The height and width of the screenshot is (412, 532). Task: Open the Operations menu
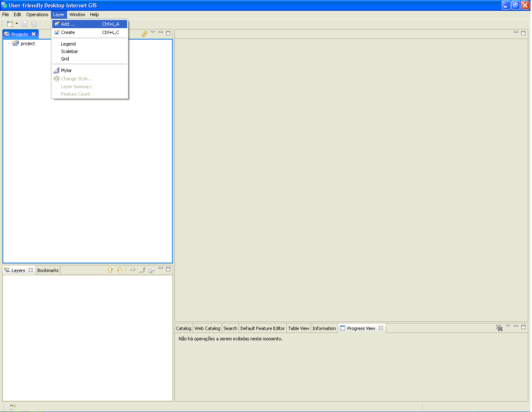(37, 14)
